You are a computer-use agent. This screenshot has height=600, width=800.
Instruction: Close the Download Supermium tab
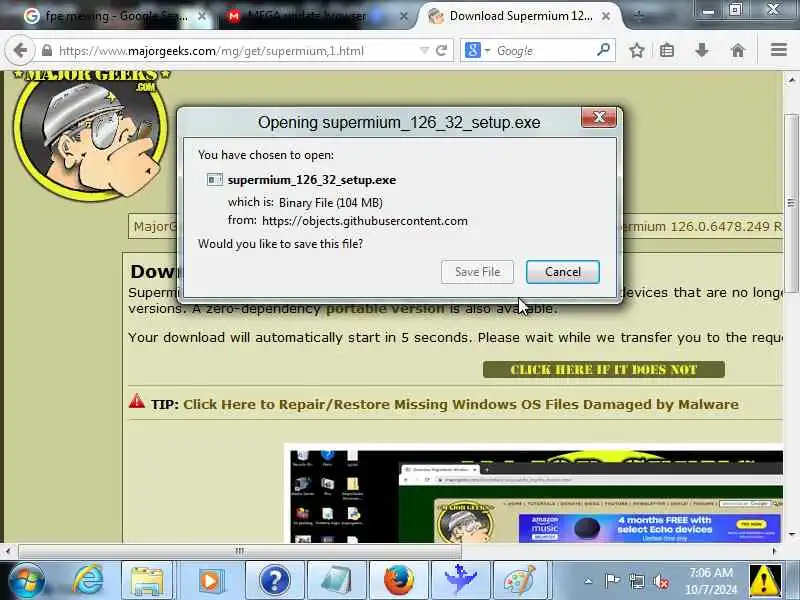click(x=606, y=16)
